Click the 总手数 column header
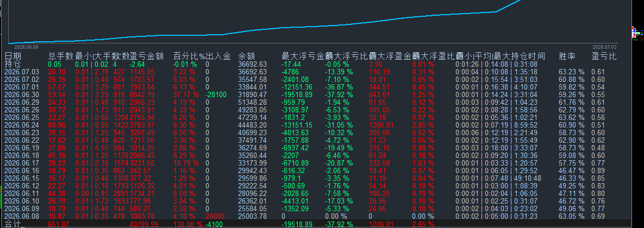Screen dimensions: 644x228 click(60, 56)
